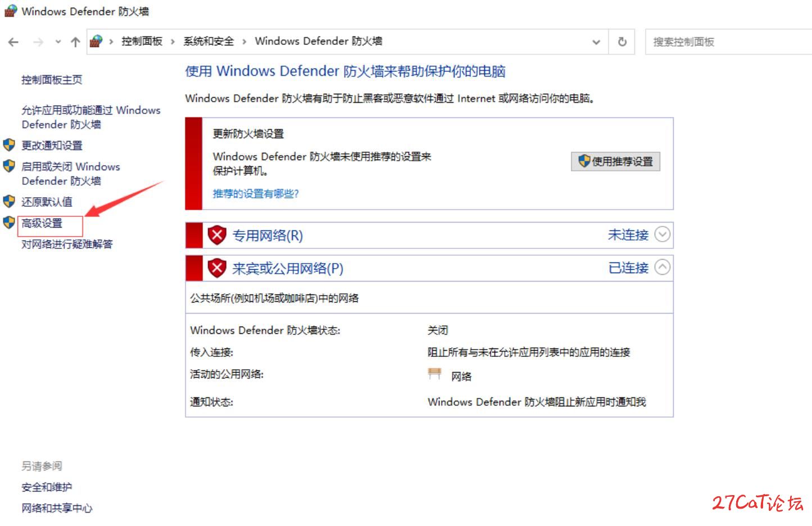Screen dimensions: 812x526
Task: Go forward using the forward arrow
Action: [x=38, y=42]
